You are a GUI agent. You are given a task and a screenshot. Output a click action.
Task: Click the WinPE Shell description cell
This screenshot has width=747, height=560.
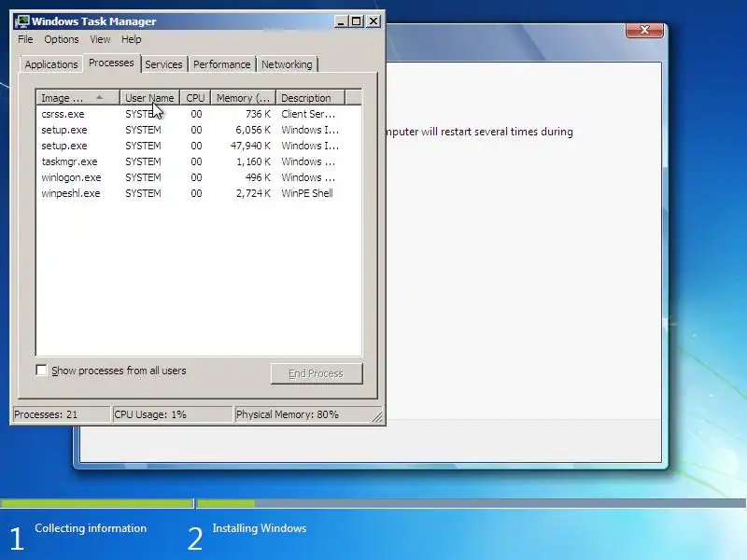(307, 193)
